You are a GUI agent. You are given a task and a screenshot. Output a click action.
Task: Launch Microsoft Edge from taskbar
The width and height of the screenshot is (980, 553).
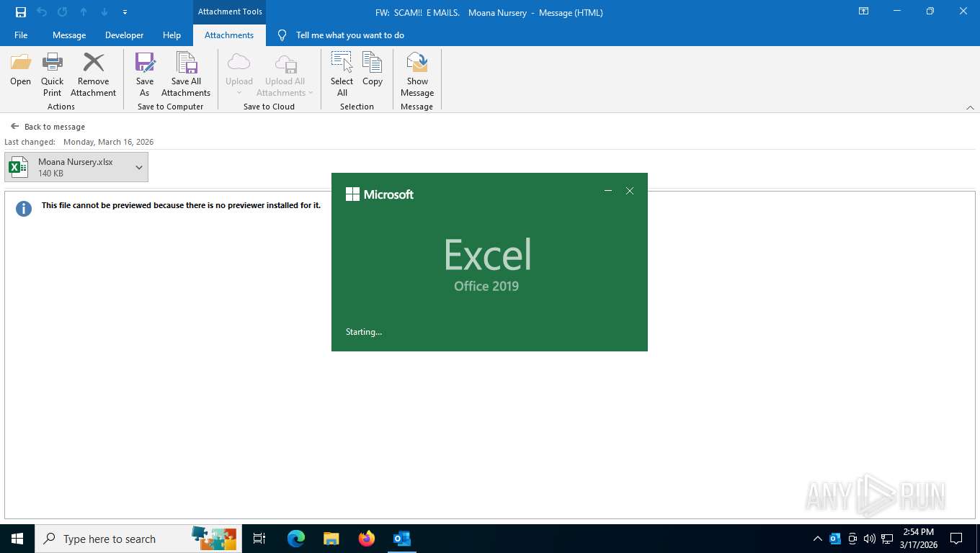296,539
